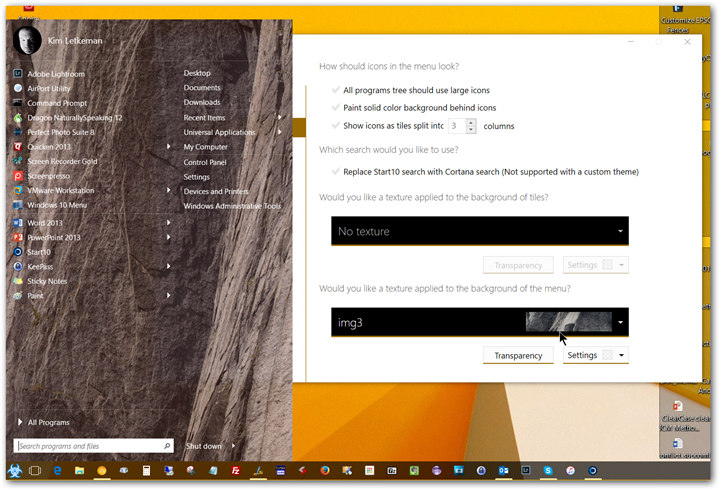Expand Word 2013 jump list arrow

[169, 223]
